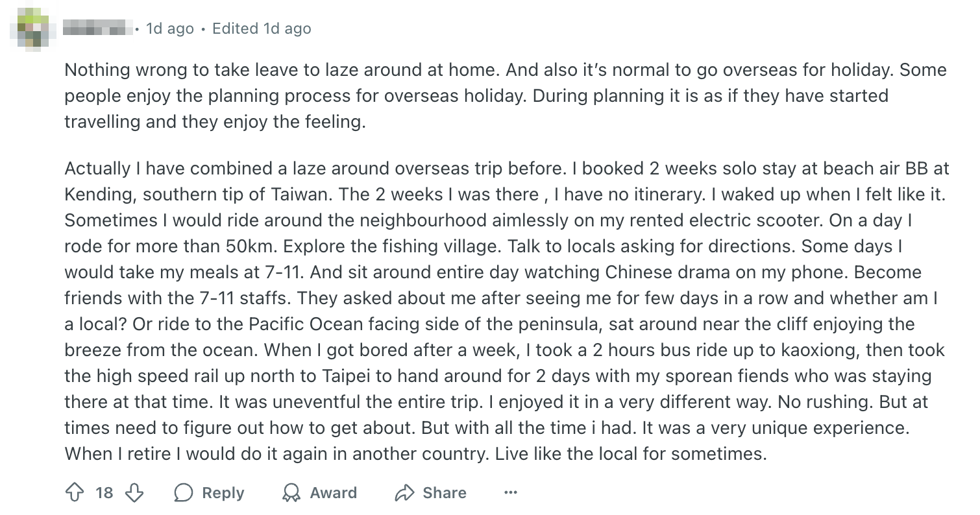This screenshot has width=980, height=515.
Task: Open the commenter's pixelated avatar
Action: 33,29
